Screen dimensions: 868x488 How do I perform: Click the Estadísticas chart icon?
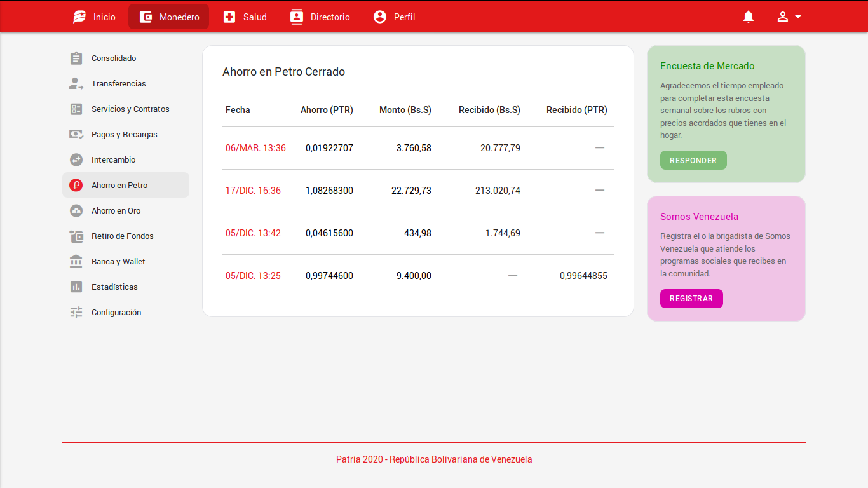tap(76, 287)
